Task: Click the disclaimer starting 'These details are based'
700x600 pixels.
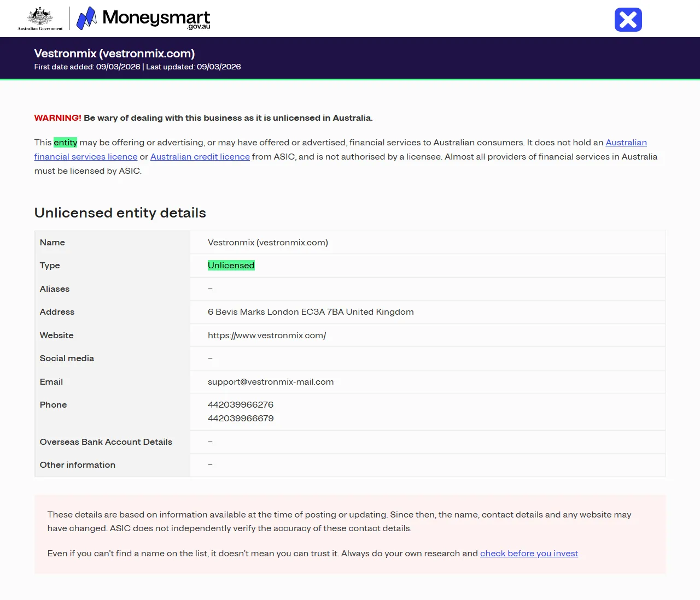Action: (x=339, y=521)
